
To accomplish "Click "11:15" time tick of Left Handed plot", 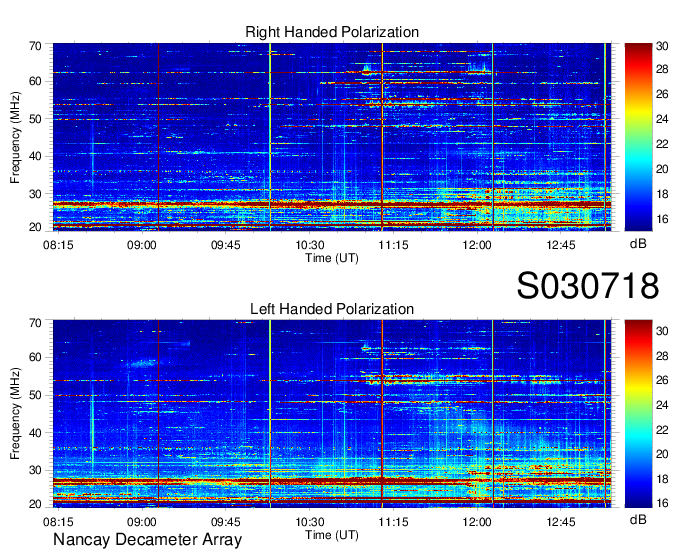I will (x=393, y=522).
